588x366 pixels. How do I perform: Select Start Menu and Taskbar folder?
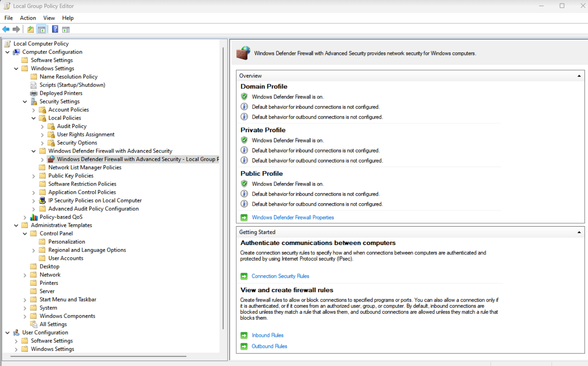[x=68, y=300]
